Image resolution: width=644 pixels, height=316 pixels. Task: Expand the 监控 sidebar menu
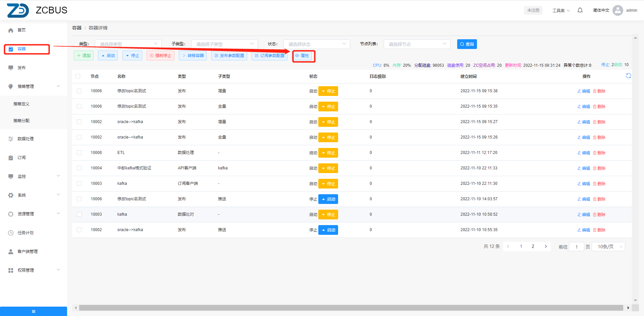(x=34, y=176)
